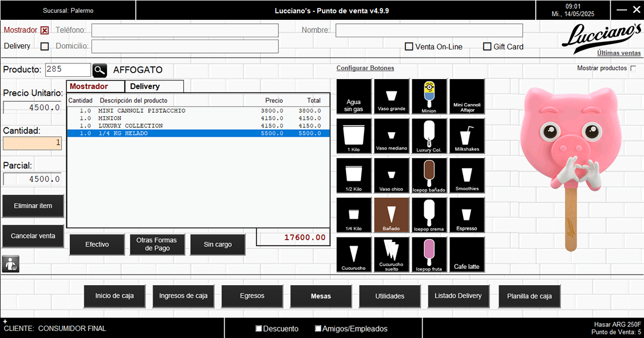Viewport: 644px width, 338px height.
Task: Click the Domicilio input field
Action: coord(185,47)
